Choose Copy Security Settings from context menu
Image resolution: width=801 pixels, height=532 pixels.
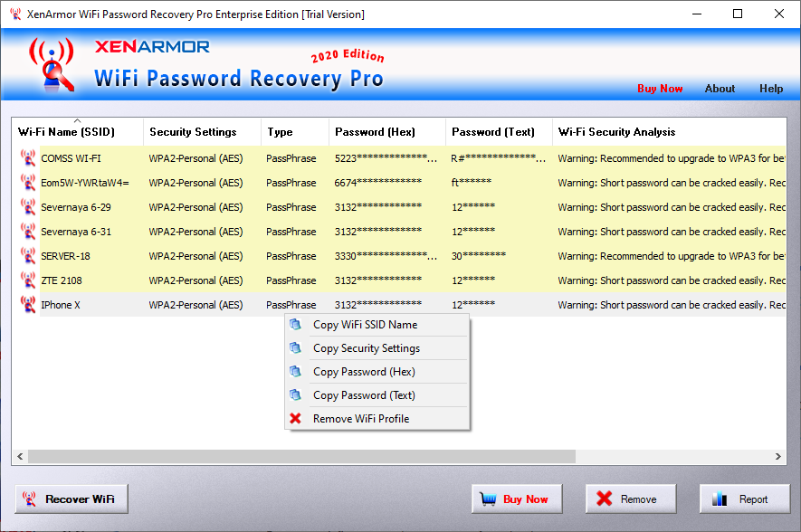[x=377, y=348]
